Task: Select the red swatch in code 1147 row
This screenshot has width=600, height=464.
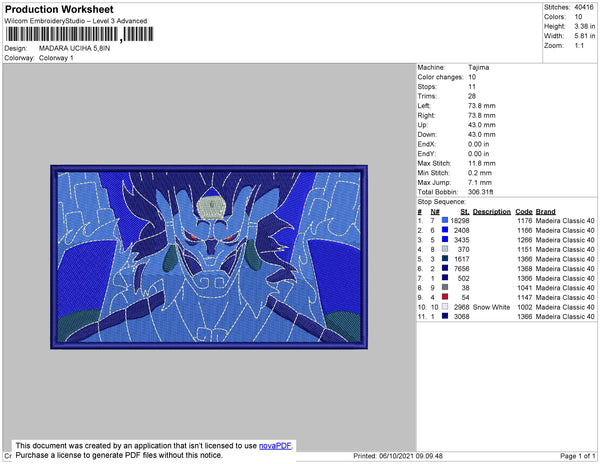Action: click(x=445, y=297)
